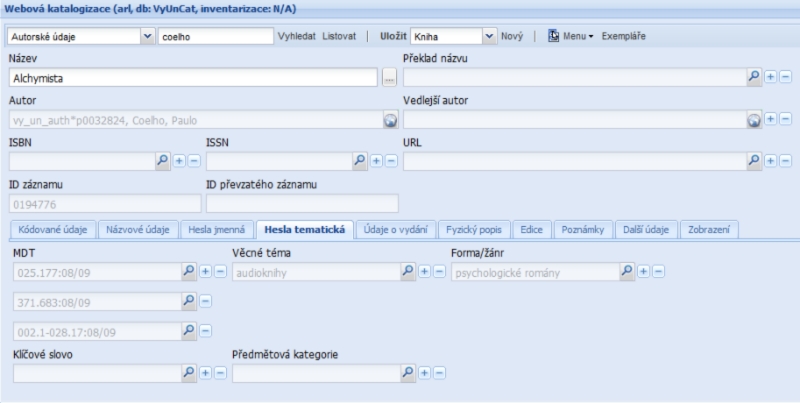The height and width of the screenshot is (403, 800).
Task: Click the Klíčové slovo input field
Action: tap(96, 373)
